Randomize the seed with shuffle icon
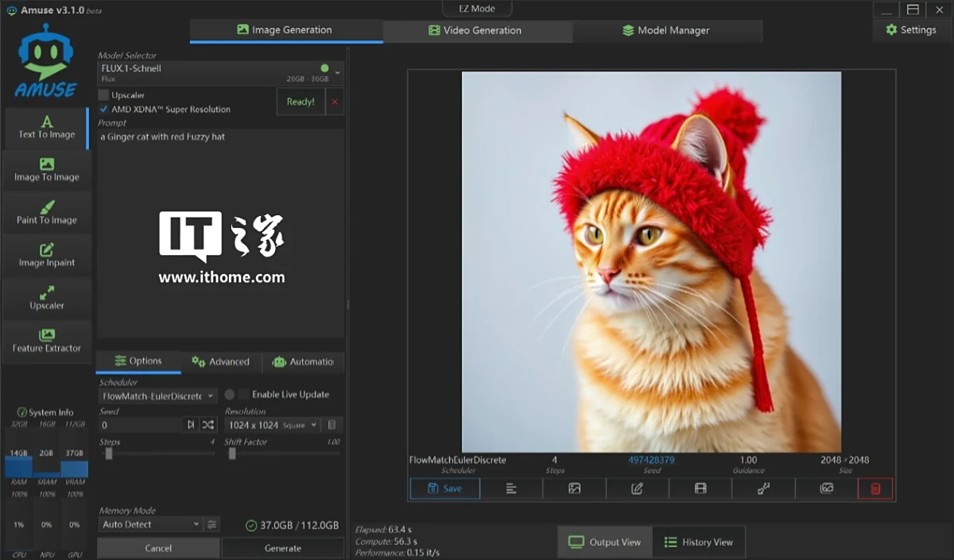Screen dimensions: 954x560 coord(207,425)
